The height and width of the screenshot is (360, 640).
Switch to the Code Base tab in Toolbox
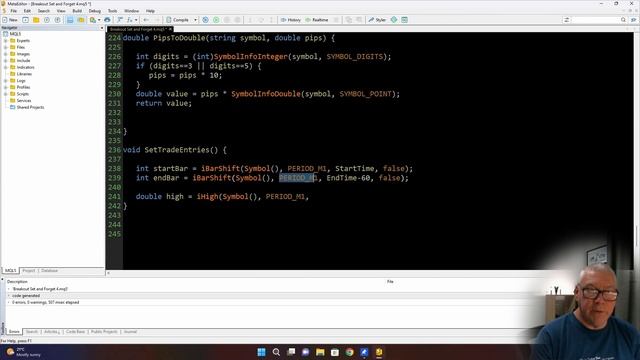(x=75, y=332)
